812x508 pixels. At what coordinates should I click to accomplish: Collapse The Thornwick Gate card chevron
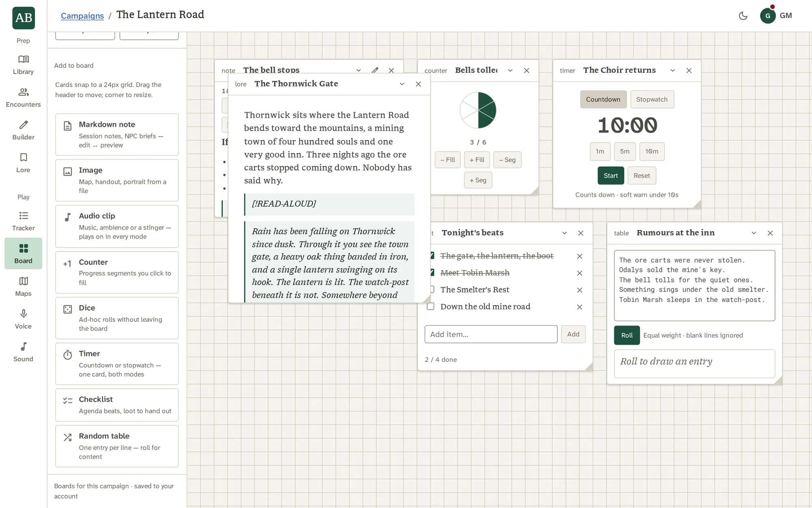tap(402, 84)
